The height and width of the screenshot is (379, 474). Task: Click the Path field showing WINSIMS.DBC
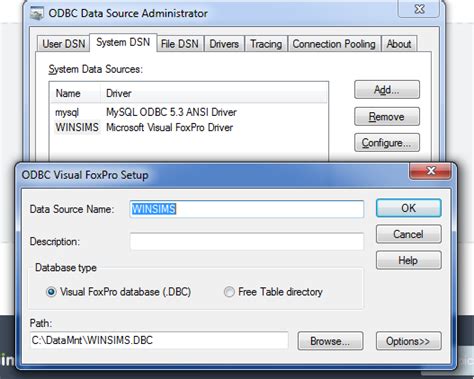(159, 340)
